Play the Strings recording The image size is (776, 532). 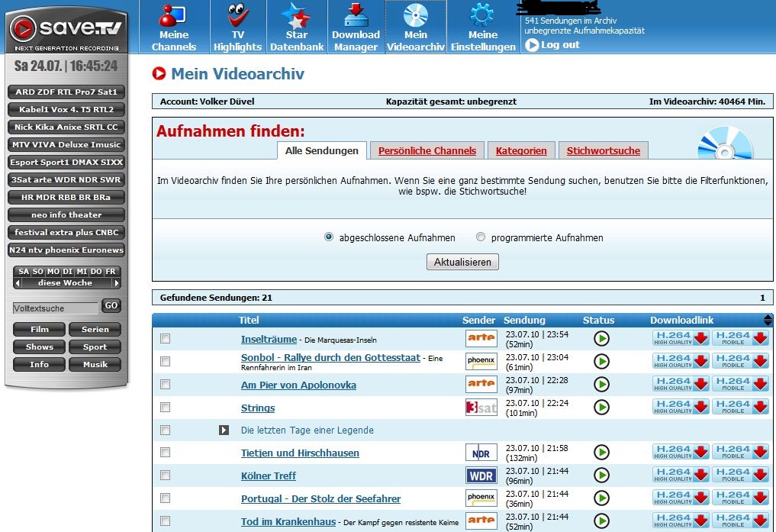(601, 408)
